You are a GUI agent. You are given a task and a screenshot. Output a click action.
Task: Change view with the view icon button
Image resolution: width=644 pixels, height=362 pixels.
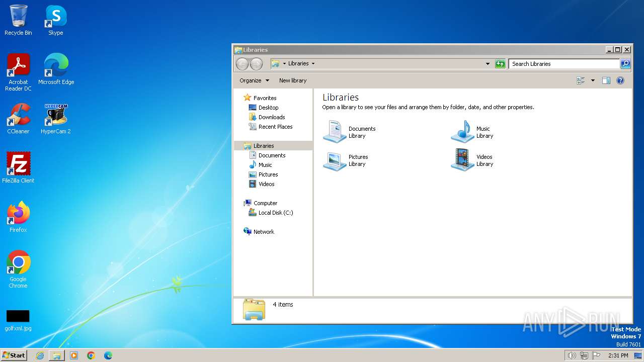581,80
